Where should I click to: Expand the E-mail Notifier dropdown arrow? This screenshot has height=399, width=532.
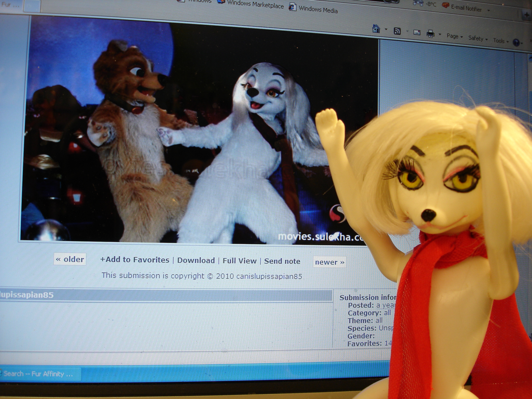[488, 10]
